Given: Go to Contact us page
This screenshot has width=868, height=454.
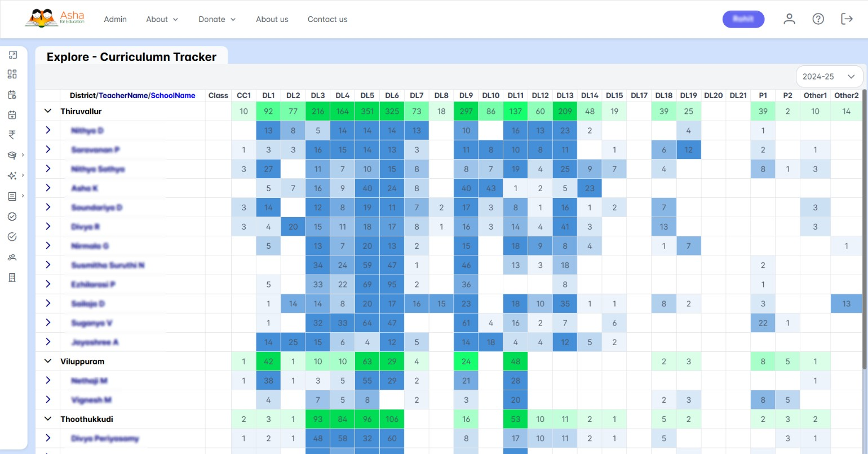Looking at the screenshot, I should pos(327,19).
